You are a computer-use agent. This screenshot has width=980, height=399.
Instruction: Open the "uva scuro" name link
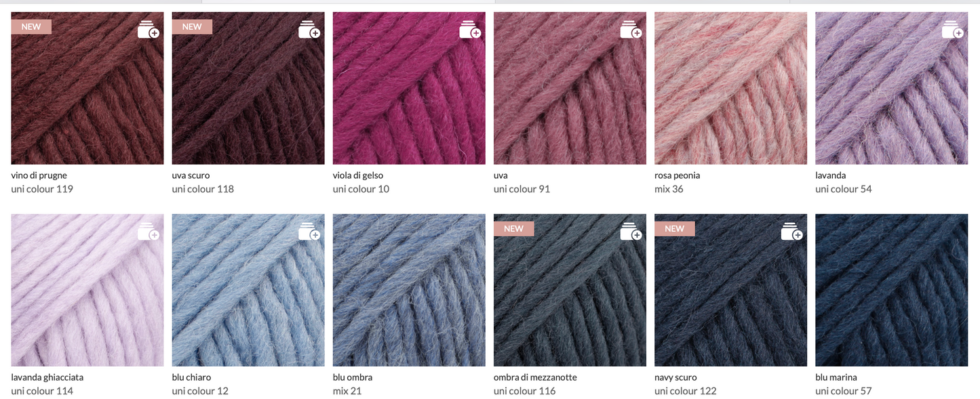(x=191, y=175)
